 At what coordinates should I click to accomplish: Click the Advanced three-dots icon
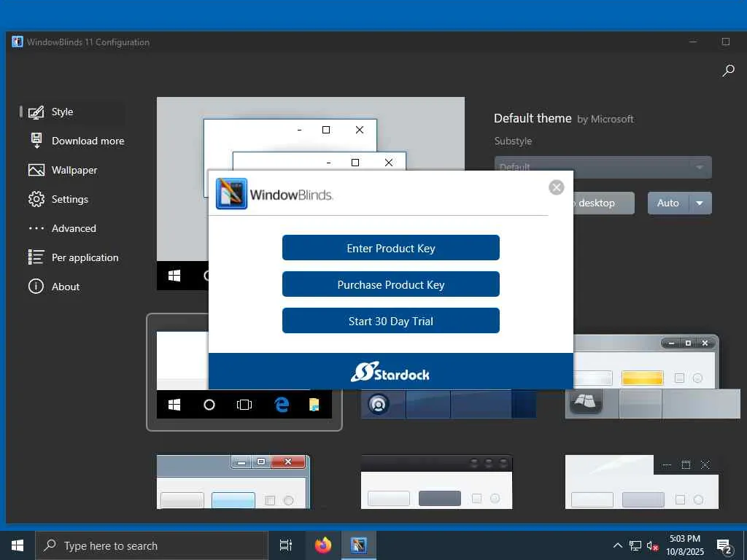tap(36, 228)
